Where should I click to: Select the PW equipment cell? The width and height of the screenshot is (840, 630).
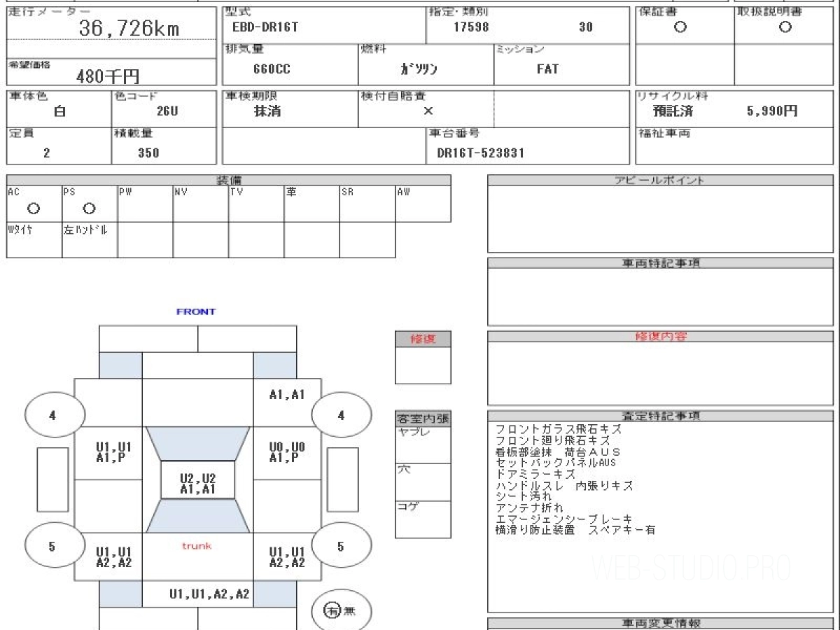click(145, 204)
